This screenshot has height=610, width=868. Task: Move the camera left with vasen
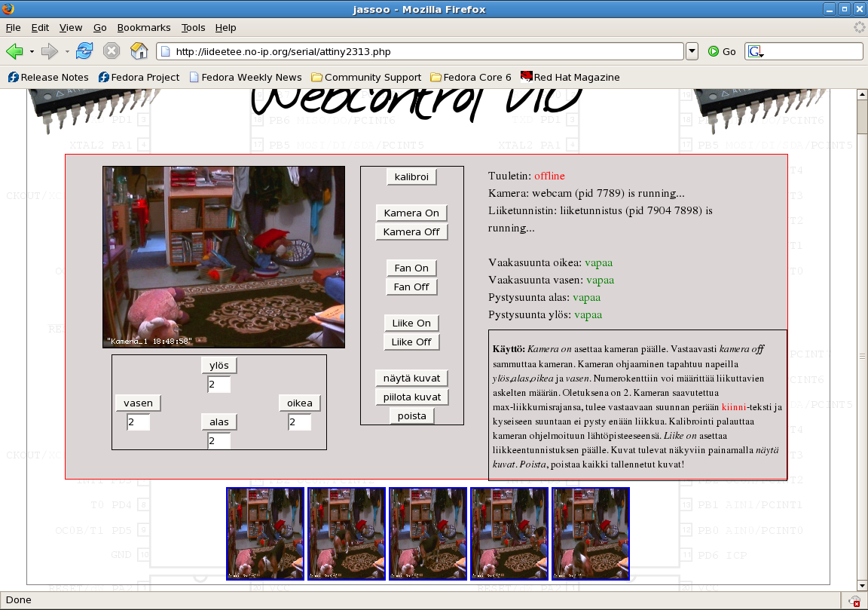(138, 403)
